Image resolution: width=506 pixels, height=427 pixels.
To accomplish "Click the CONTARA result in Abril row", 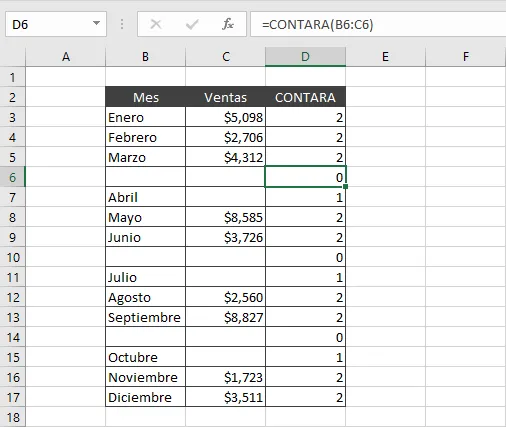I will [x=305, y=197].
